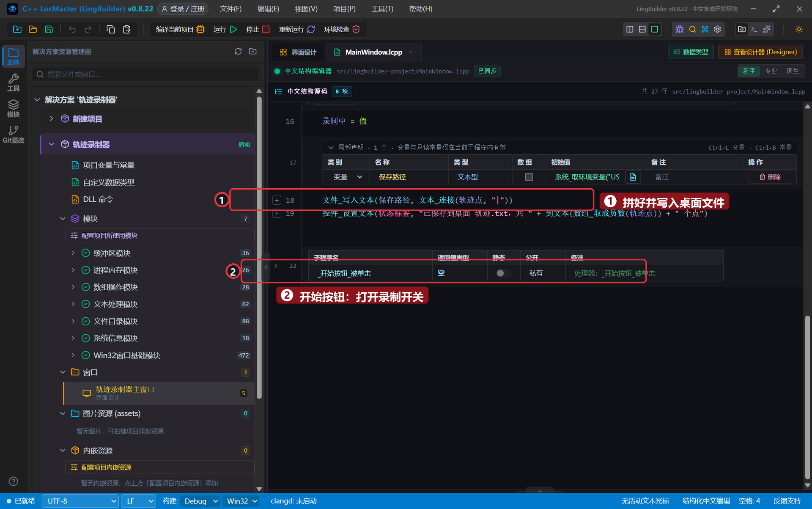Screen dimensions: 812x509
Task: Open the Debug build configuration dropdown
Action: (x=200, y=501)
